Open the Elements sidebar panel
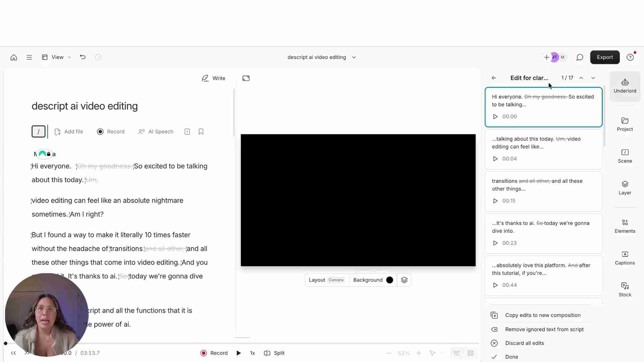The image size is (644, 362). [x=625, y=226]
